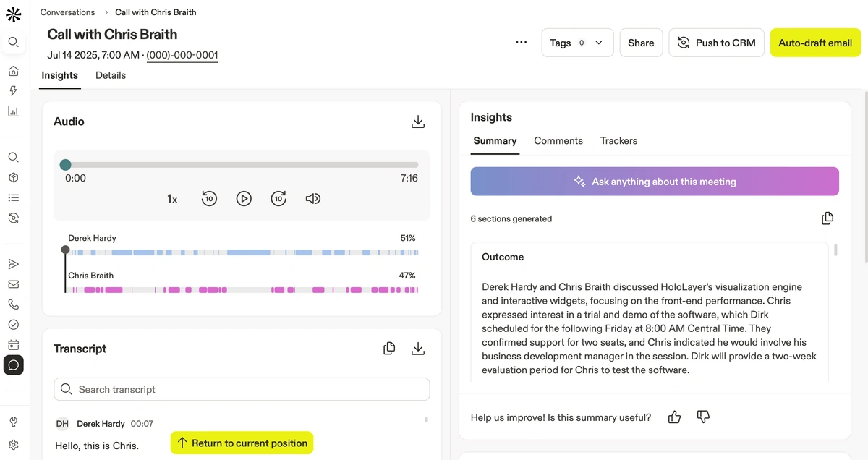Screen dimensions: 868x460
Task: Play the call audio recording
Action: [244, 198]
